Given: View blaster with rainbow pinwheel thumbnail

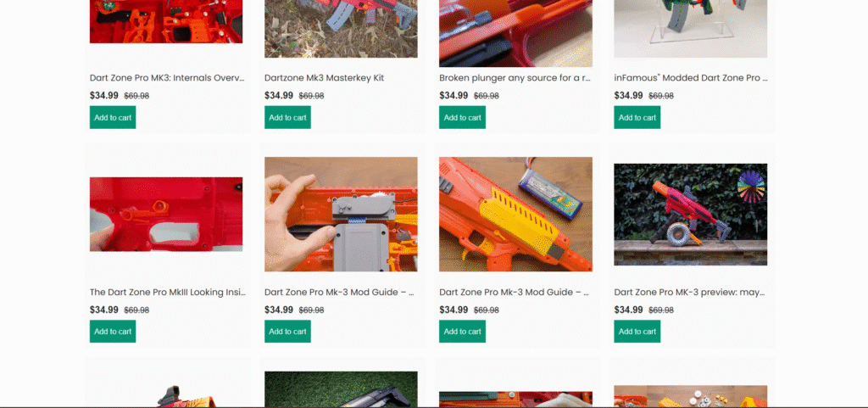Looking at the screenshot, I should coord(690,215).
